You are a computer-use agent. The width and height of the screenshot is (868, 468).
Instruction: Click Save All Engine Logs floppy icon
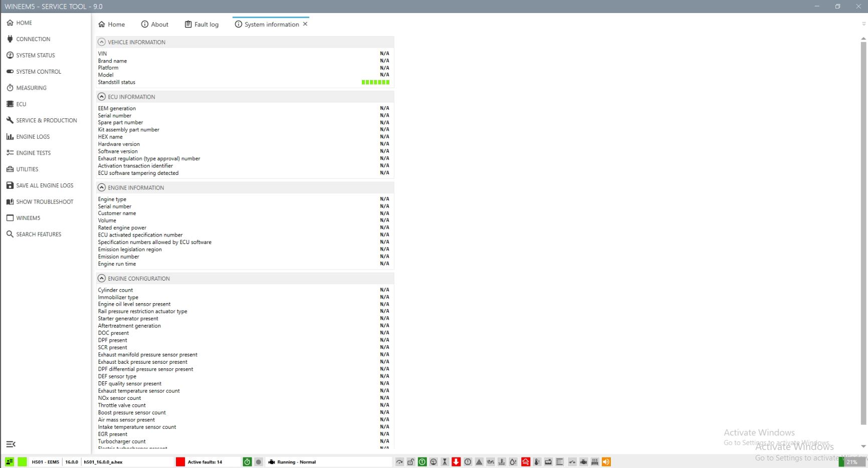(10, 185)
